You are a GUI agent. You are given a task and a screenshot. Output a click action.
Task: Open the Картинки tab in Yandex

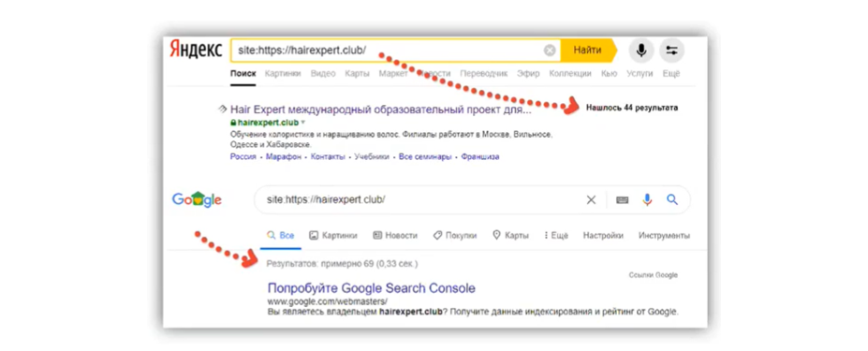point(283,74)
